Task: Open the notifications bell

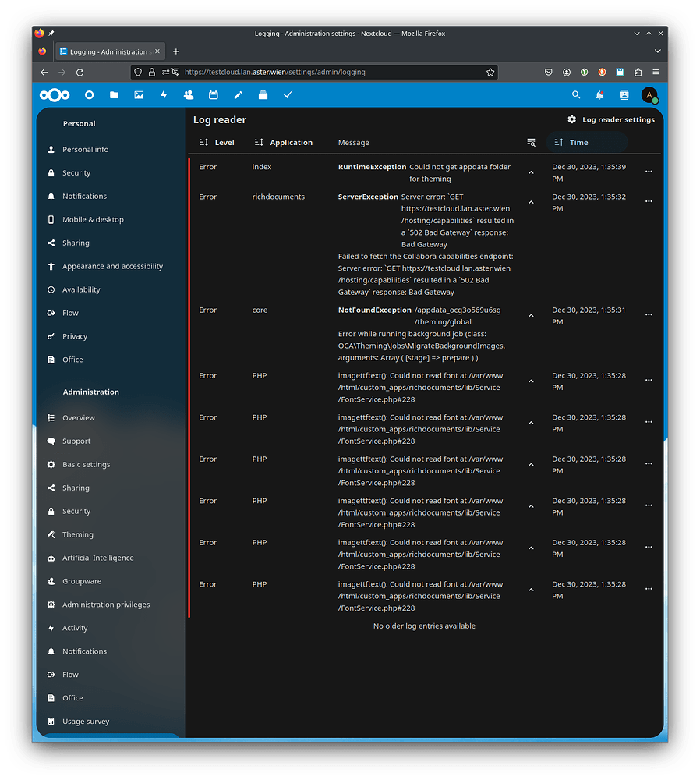Action: 598,94
